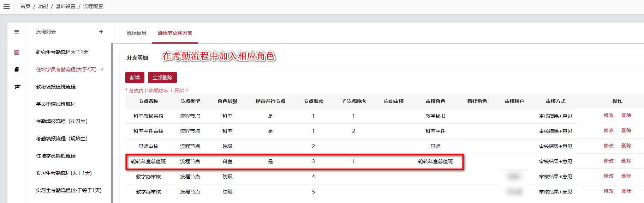Select 科室主任 review role cell

(435, 131)
